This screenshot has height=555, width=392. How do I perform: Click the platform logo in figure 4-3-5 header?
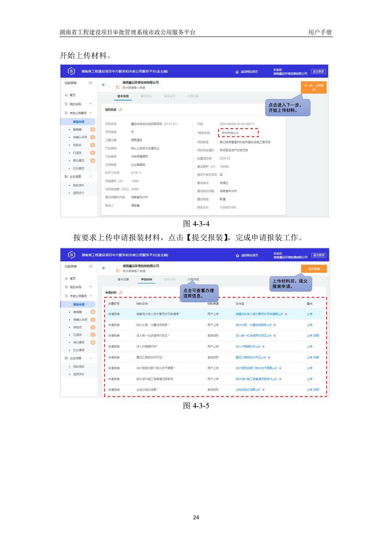[x=72, y=254]
